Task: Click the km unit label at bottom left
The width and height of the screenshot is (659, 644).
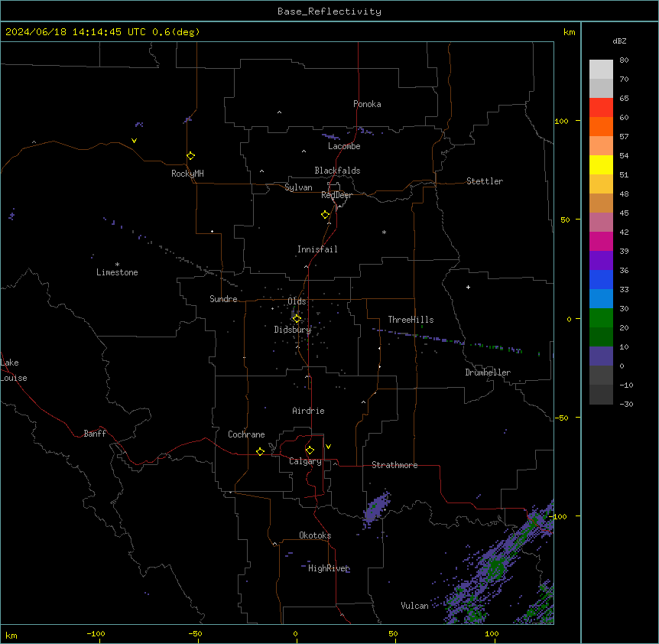Action: click(11, 635)
